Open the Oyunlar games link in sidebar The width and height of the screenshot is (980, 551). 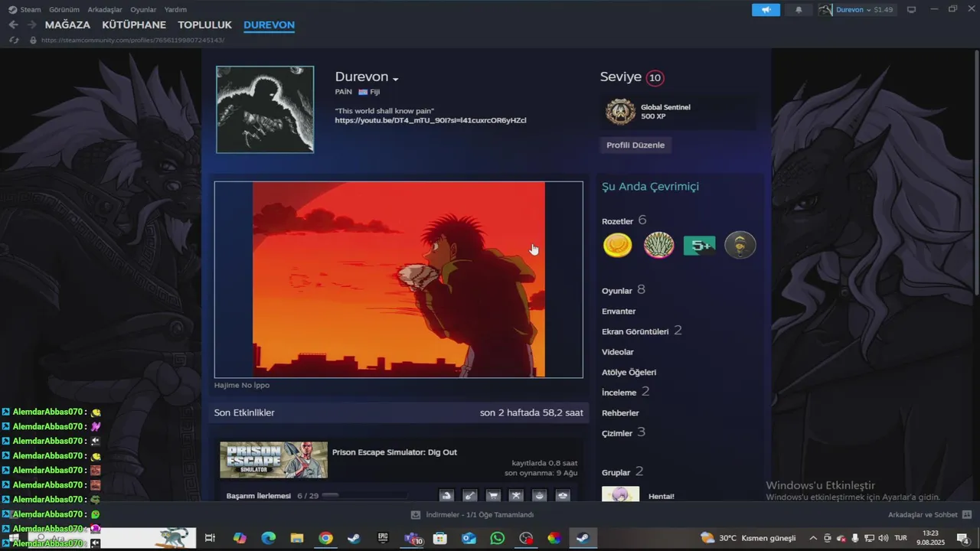[x=617, y=291]
